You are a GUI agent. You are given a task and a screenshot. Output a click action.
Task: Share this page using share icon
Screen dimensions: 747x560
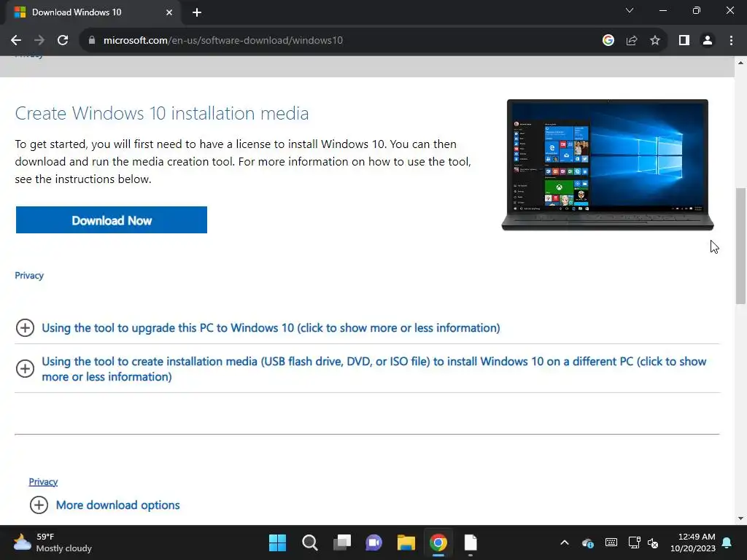click(632, 41)
